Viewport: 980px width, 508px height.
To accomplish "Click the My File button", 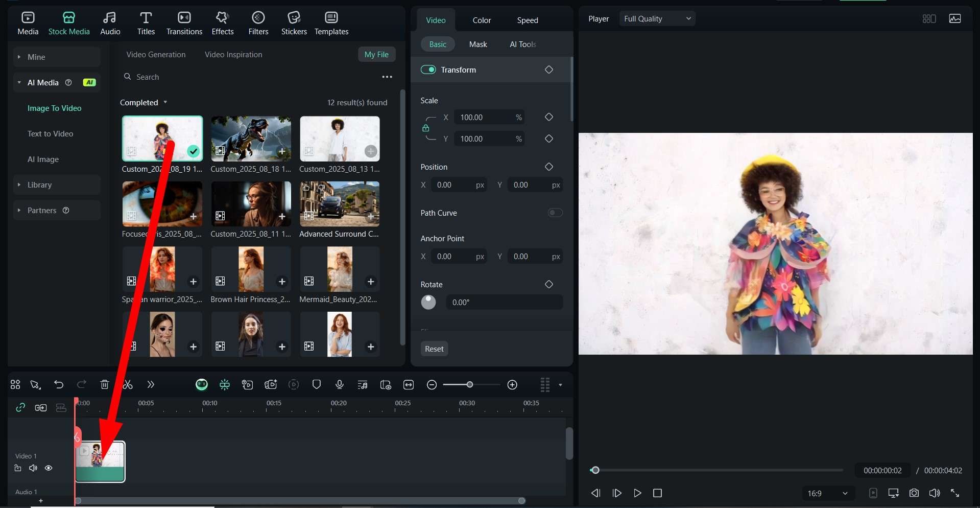I will click(x=376, y=55).
